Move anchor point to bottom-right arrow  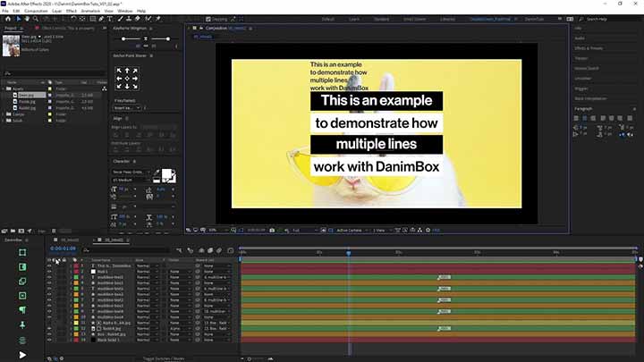(x=135, y=86)
